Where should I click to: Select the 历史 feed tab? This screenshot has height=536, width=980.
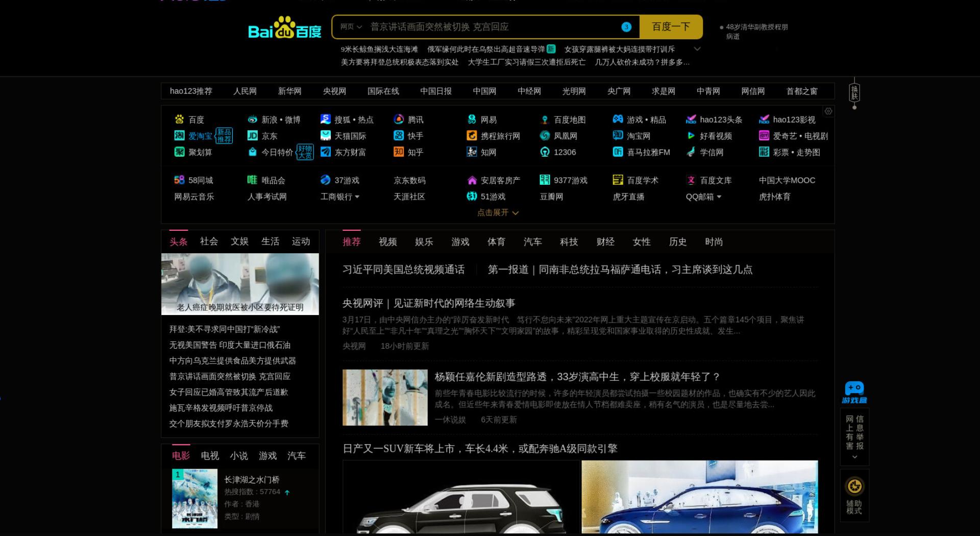(678, 242)
